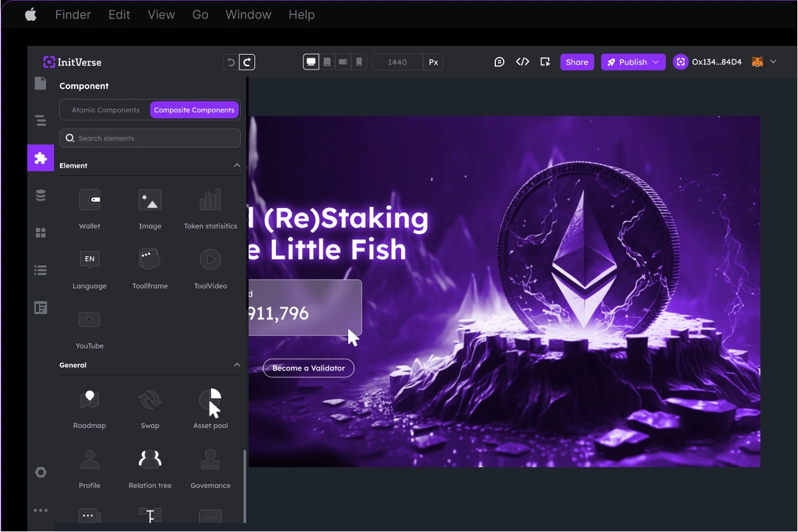
Task: Select the Language component
Action: (x=90, y=268)
